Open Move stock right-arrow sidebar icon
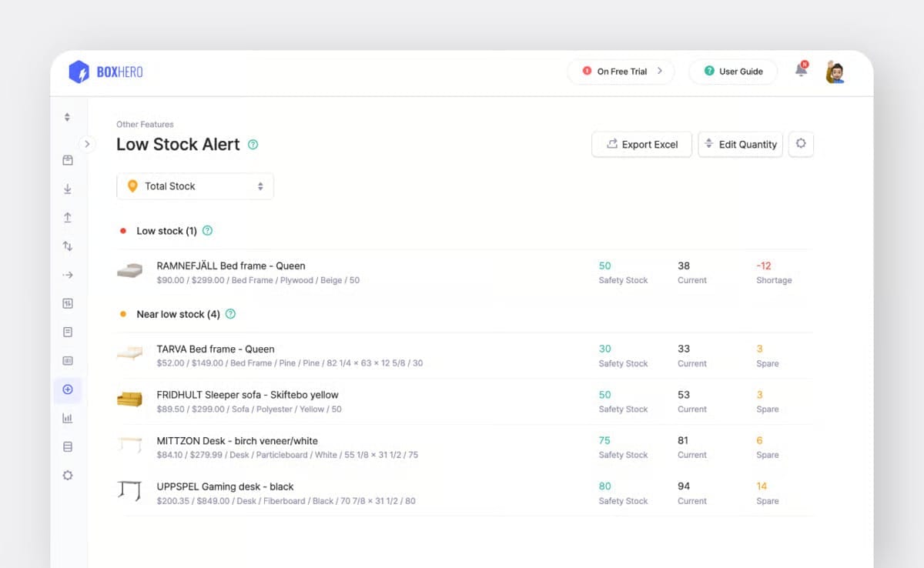Image resolution: width=924 pixels, height=568 pixels. 68,275
